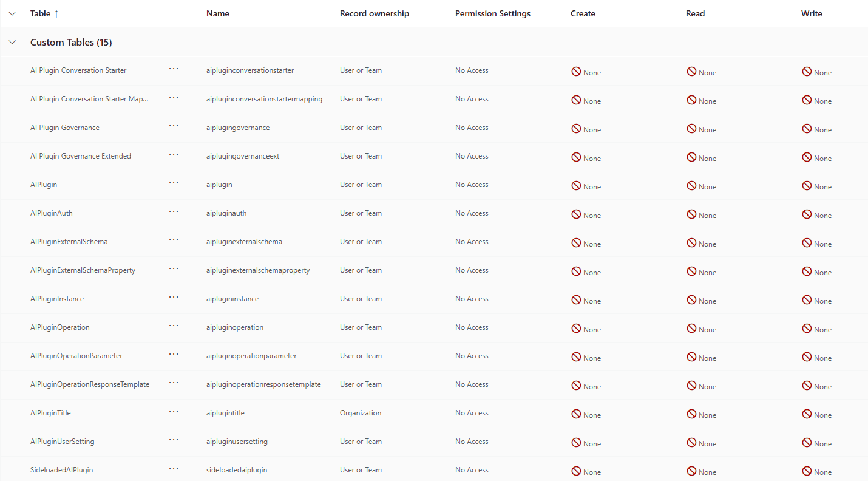Screen dimensions: 868x481
Task: Open the AIPluginOperationParameter table row
Action: pos(76,356)
